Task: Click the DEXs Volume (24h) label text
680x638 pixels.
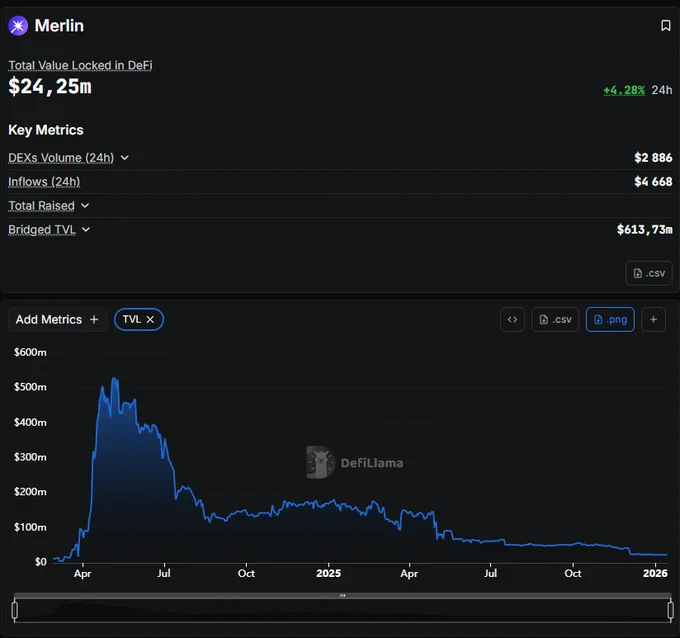Action: [x=61, y=157]
